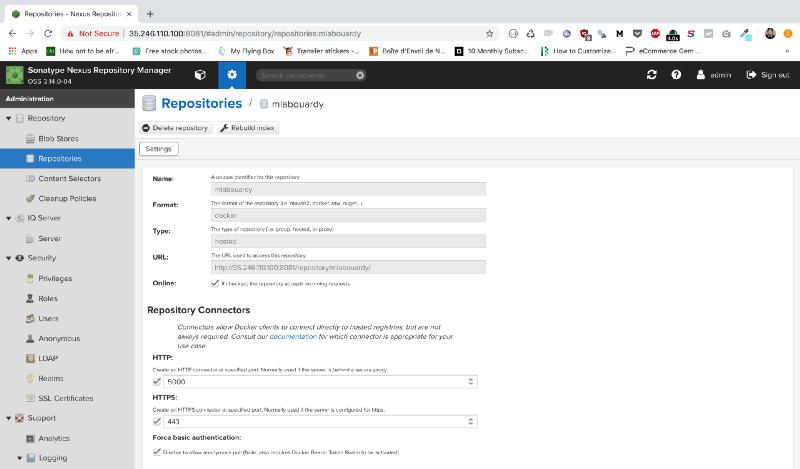Uncheck the Online checkbox

[214, 284]
